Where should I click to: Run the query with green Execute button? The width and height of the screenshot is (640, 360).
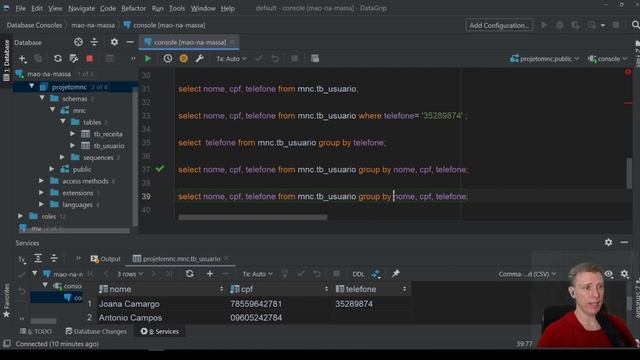[x=148, y=59]
